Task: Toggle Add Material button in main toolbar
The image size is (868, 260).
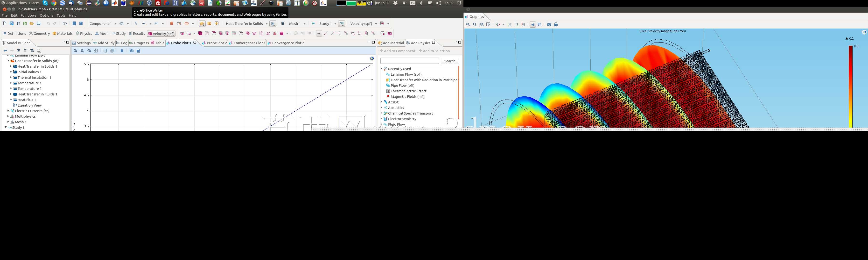Action: tap(202, 24)
